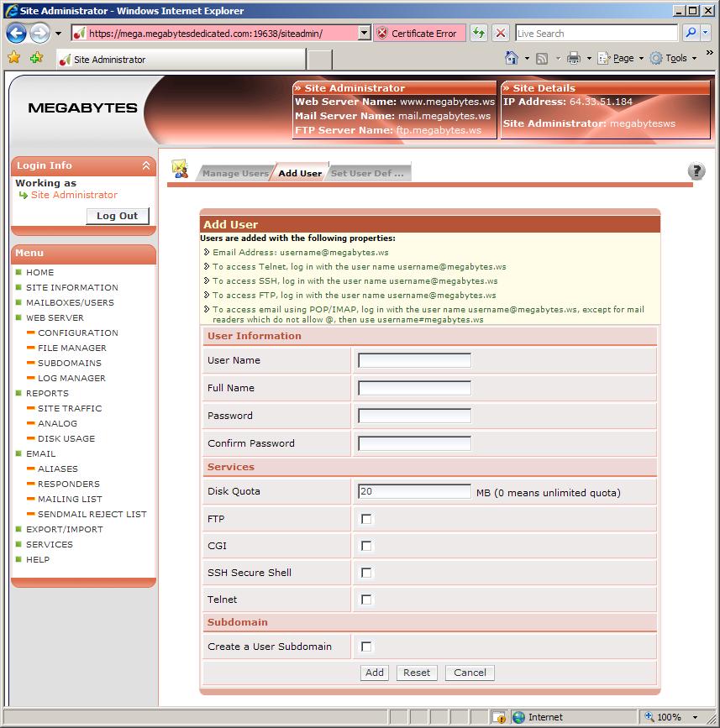Open the browser Home icon
This screenshot has width=720, height=728.
(x=512, y=58)
